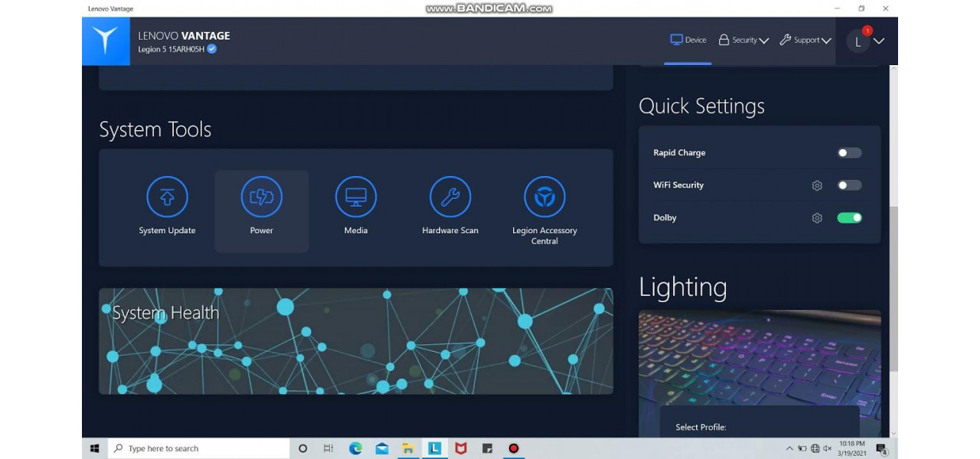Click the Dolby label
Screen dimensions: 980x459
[665, 218]
